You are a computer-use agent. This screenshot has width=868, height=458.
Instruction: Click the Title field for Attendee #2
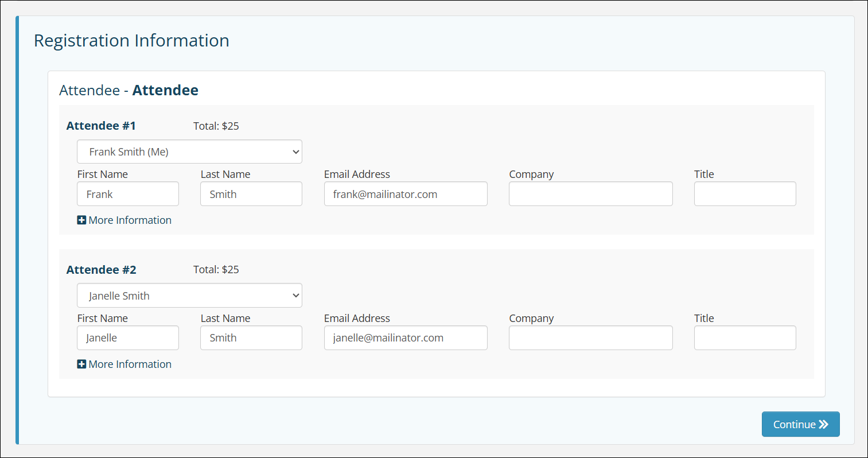click(745, 337)
